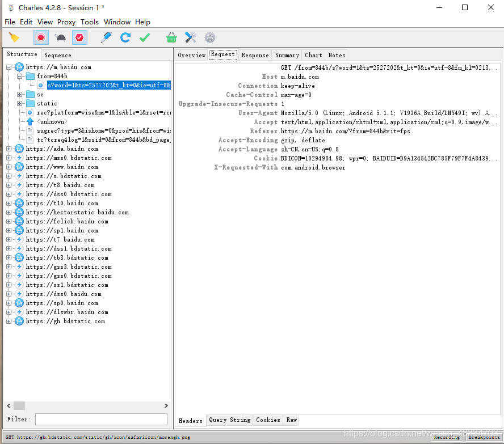
Task: Switch to the Raw bottom tab
Action: pyautogui.click(x=291, y=420)
